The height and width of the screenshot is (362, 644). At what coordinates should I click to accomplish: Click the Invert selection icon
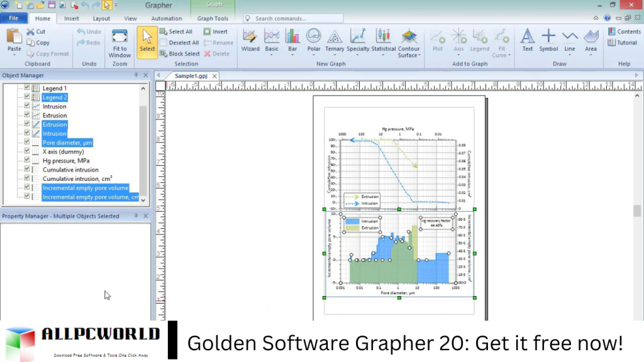207,31
